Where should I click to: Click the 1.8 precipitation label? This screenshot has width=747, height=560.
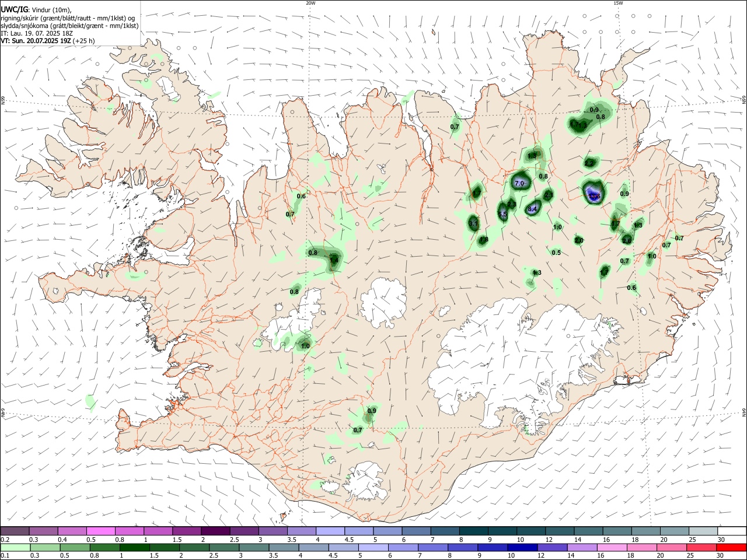click(484, 240)
